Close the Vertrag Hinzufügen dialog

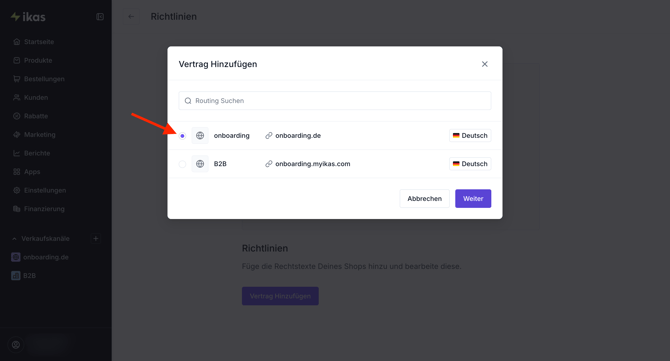pos(485,64)
